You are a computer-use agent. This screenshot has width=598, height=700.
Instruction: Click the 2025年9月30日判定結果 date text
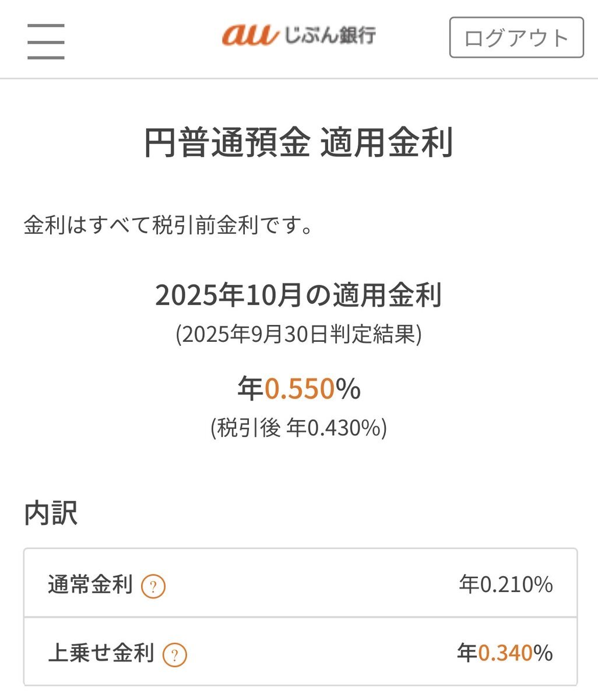(298, 335)
